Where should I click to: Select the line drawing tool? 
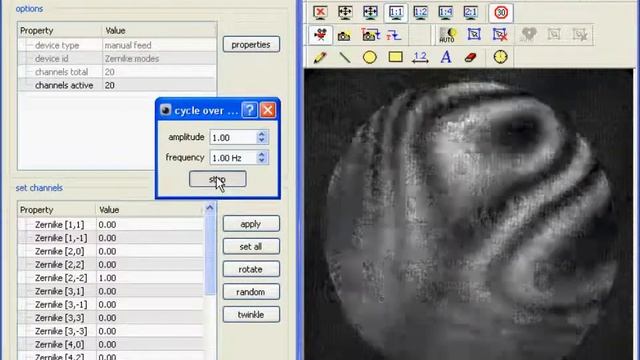345,57
